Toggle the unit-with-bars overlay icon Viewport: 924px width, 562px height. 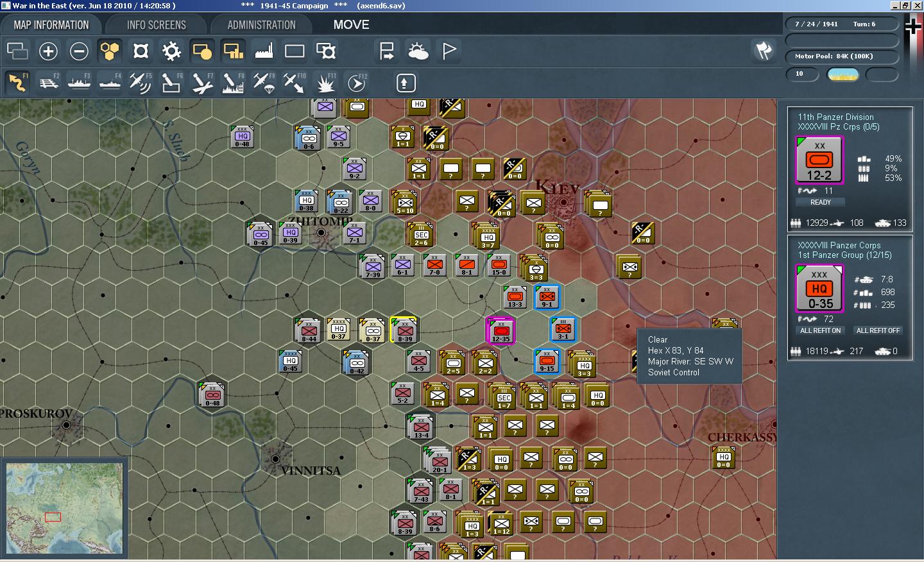(233, 51)
